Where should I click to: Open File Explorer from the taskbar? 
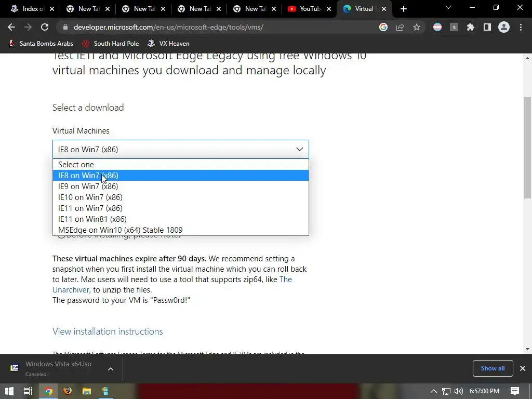(x=87, y=391)
